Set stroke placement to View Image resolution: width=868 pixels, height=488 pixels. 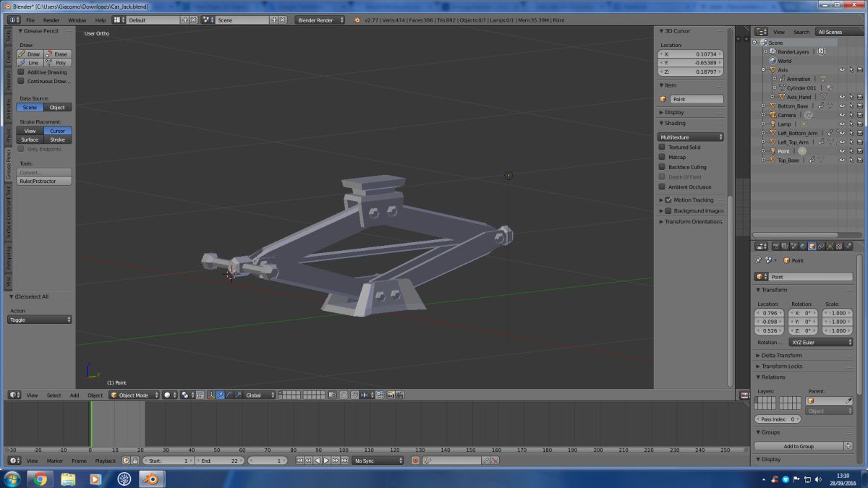tap(30, 131)
